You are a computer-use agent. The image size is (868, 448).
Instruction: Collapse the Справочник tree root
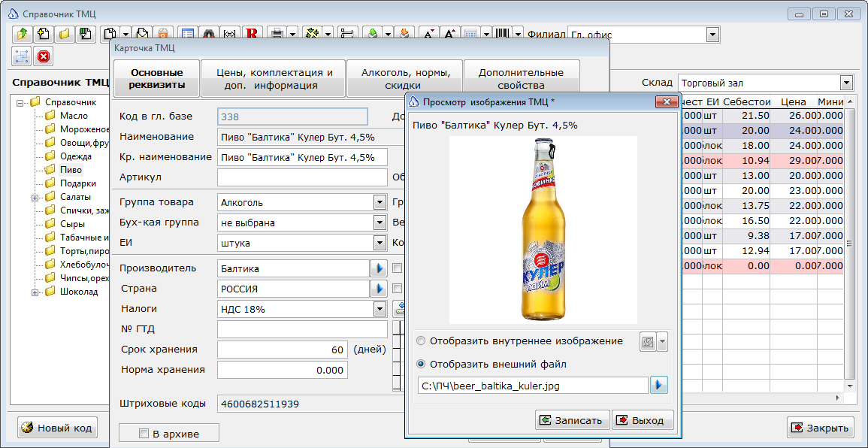point(20,102)
